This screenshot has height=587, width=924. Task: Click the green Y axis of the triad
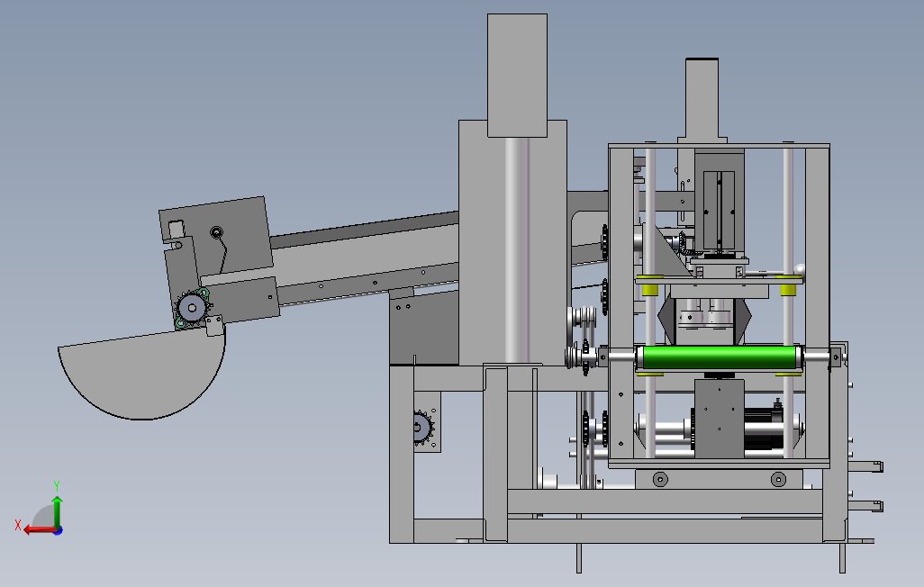click(x=57, y=511)
